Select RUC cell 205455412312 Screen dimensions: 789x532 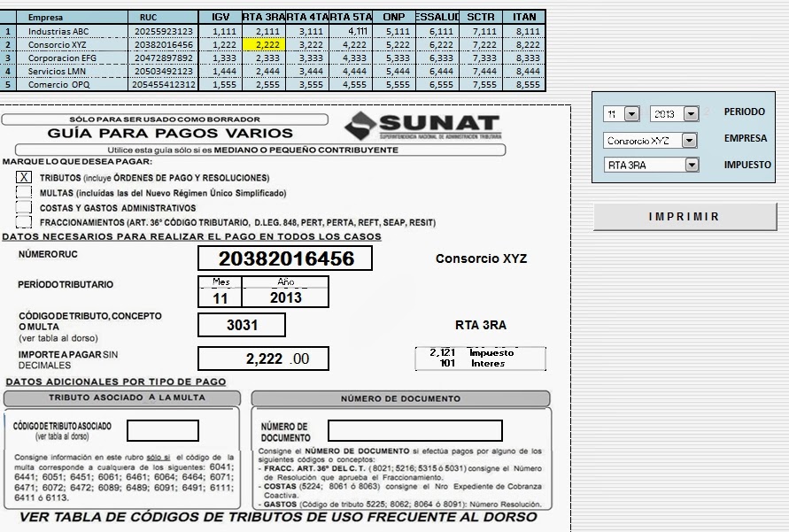coord(163,84)
